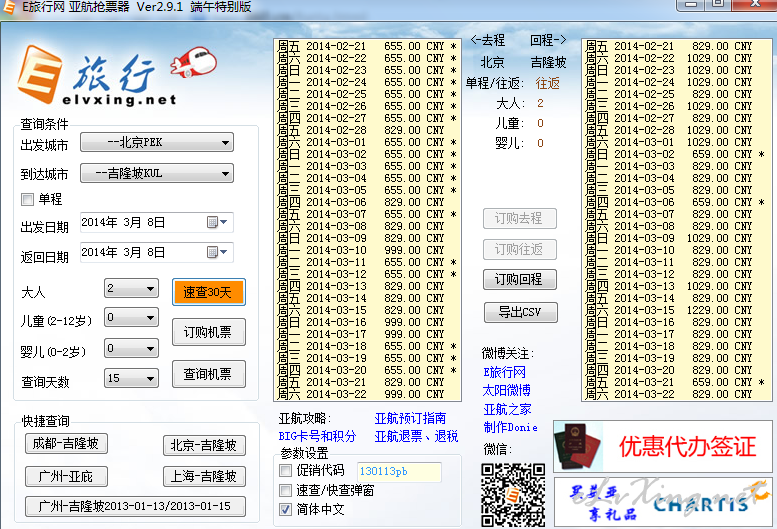Select outbound row 2014-02-28 829.00 CNY
Viewport: 777px width, 529px height.
coord(367,130)
